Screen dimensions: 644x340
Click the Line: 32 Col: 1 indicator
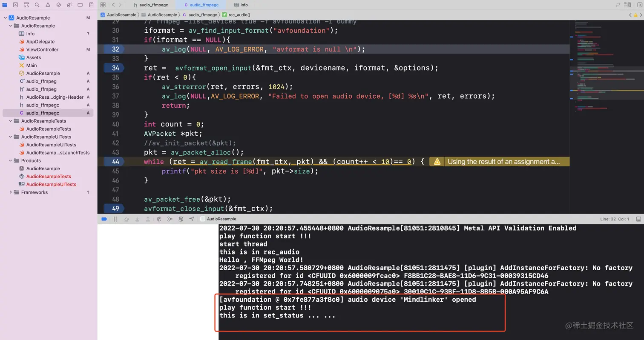(615, 219)
